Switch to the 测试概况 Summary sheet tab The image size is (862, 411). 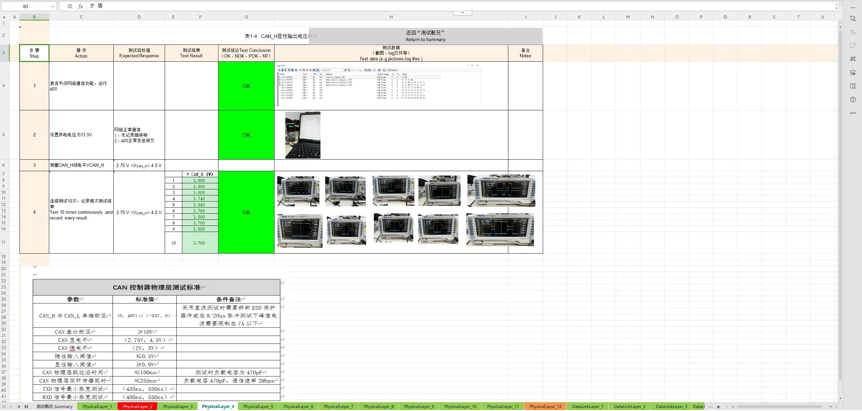pyautogui.click(x=54, y=407)
